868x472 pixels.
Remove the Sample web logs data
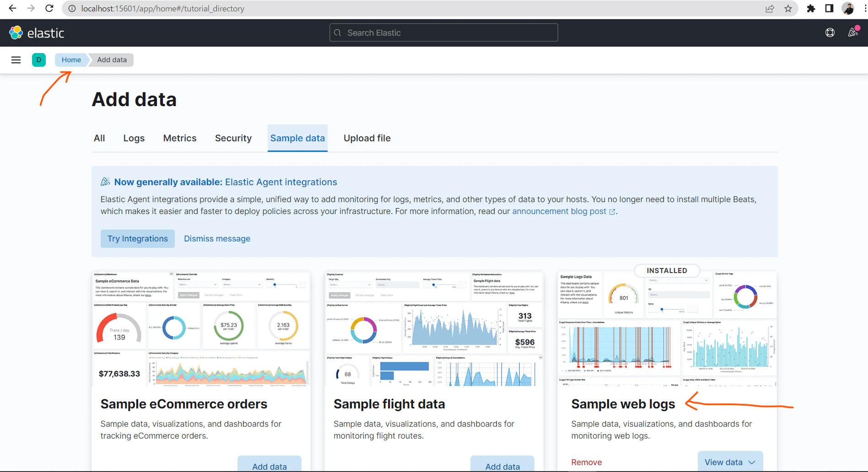click(587, 462)
